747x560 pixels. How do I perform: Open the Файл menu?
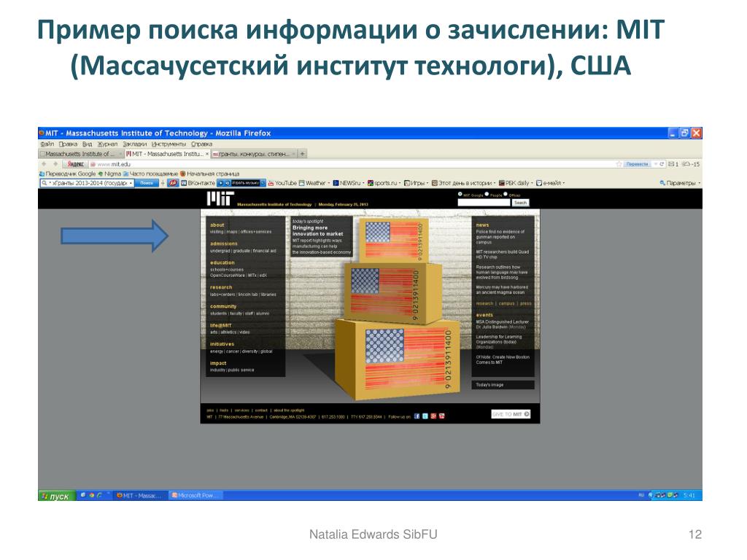click(47, 144)
